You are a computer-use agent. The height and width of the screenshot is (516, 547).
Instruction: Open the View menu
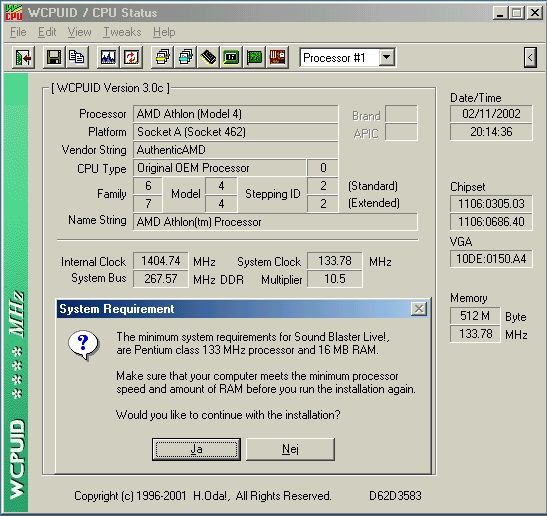(80, 32)
